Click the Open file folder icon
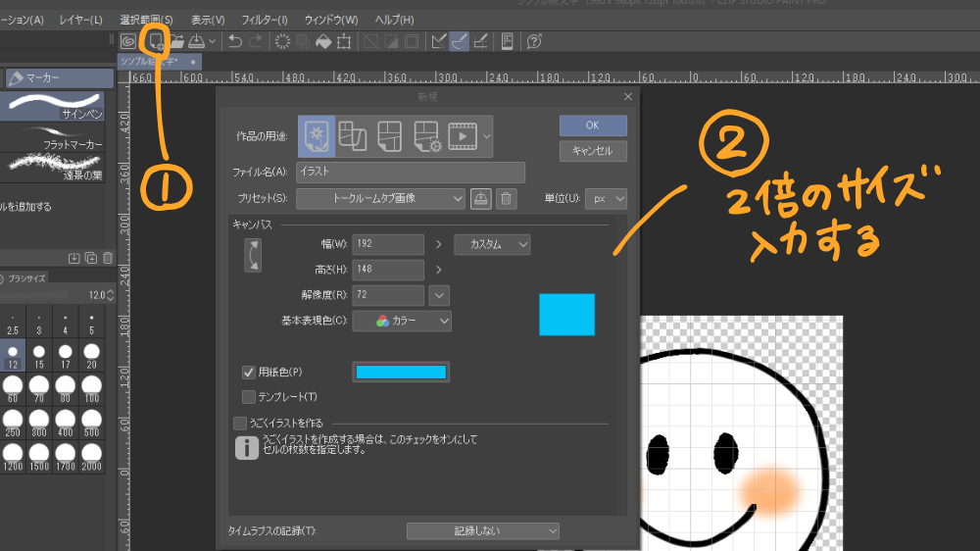Screen dimensions: 980x551 [177, 41]
